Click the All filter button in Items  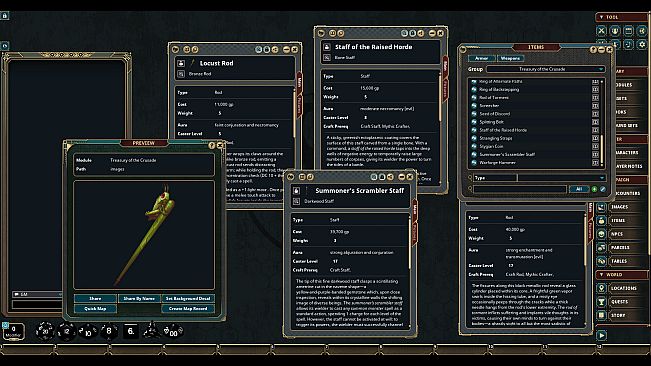point(579,189)
